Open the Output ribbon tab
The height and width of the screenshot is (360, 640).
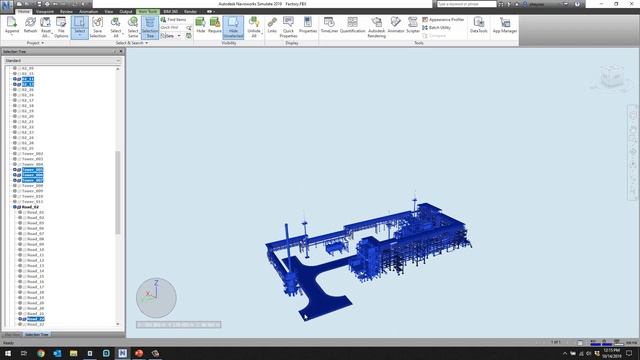point(126,11)
